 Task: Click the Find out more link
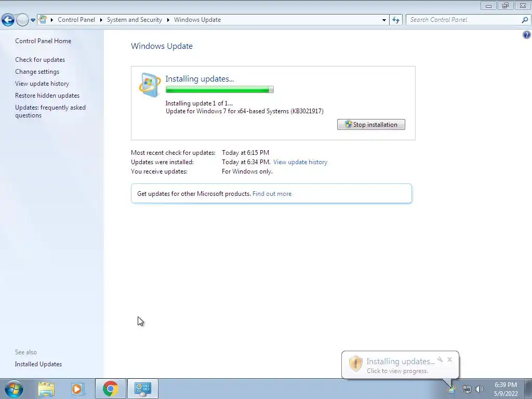point(272,194)
